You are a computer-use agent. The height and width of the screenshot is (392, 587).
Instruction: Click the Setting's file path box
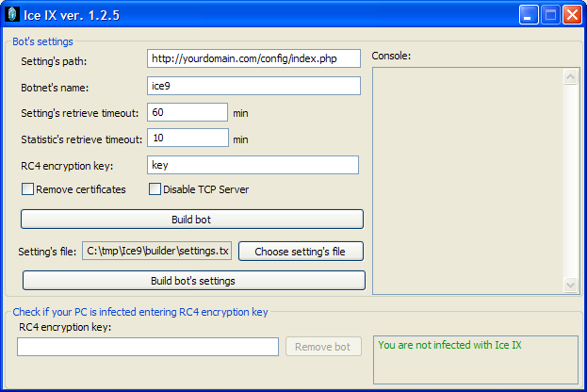coord(156,251)
